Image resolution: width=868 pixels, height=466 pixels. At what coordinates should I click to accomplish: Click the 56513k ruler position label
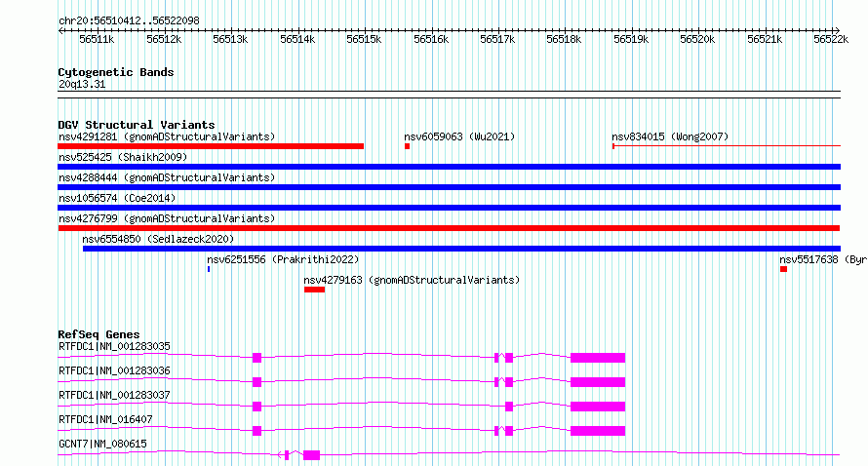(230, 39)
